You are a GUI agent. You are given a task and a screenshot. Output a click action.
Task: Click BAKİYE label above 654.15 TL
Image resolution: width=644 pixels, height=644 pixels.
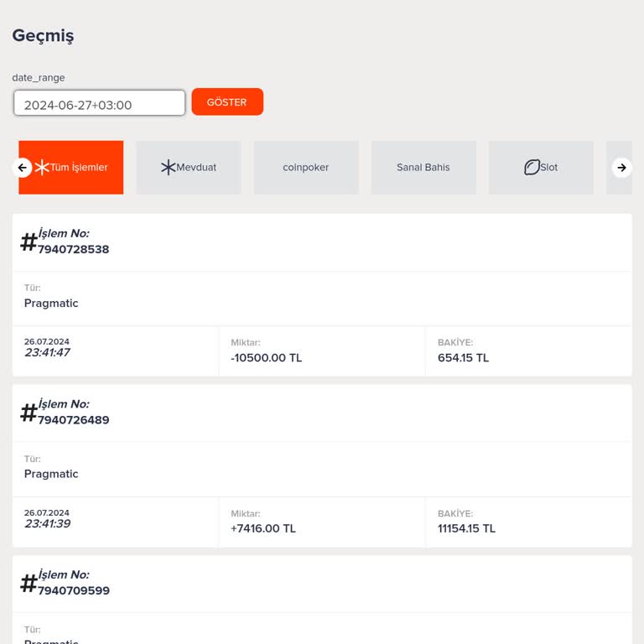455,342
